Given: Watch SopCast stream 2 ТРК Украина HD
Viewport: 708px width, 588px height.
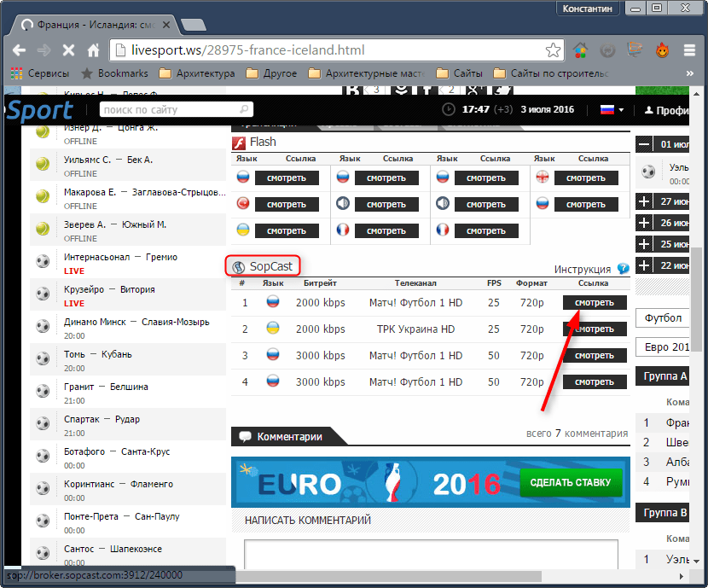Looking at the screenshot, I should tap(595, 329).
